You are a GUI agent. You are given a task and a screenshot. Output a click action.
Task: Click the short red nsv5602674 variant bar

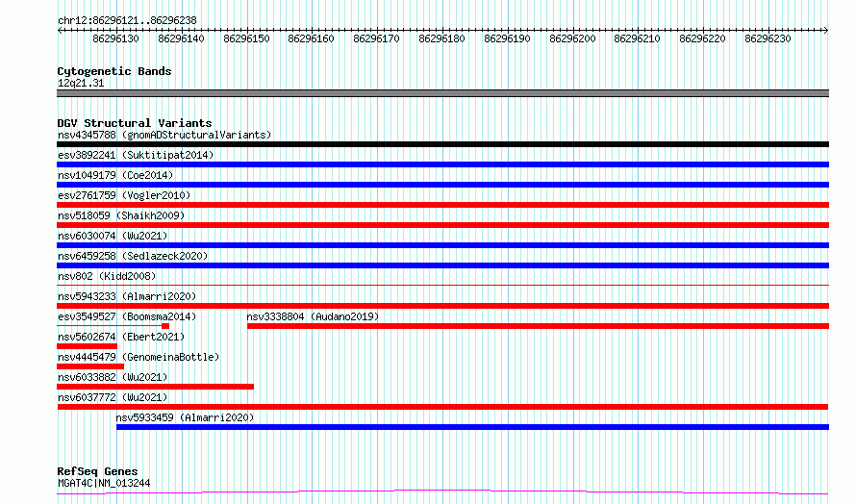[87, 346]
